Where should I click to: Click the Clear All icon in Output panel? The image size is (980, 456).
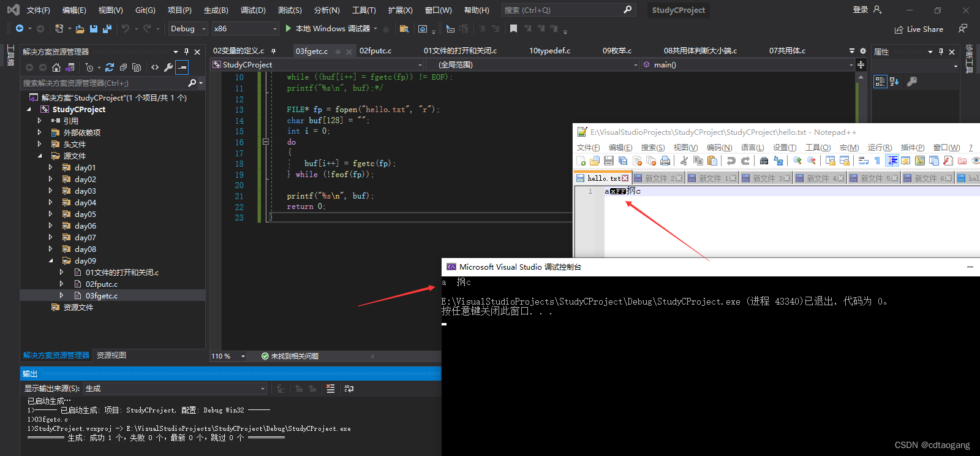(331, 389)
